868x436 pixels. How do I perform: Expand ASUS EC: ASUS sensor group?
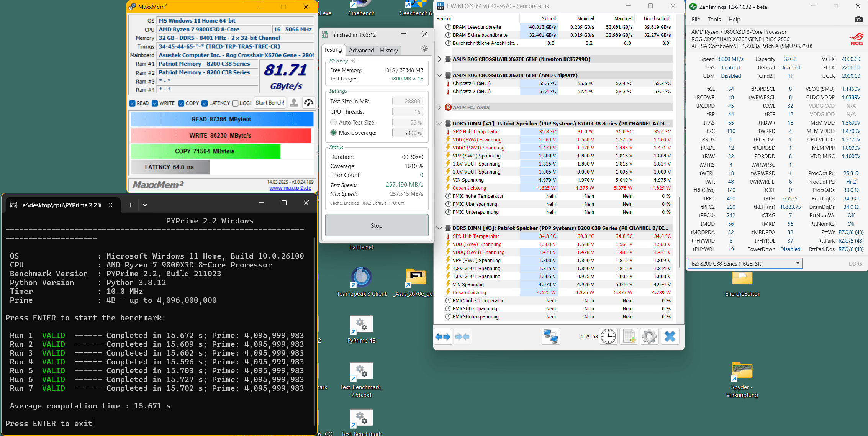pyautogui.click(x=439, y=107)
